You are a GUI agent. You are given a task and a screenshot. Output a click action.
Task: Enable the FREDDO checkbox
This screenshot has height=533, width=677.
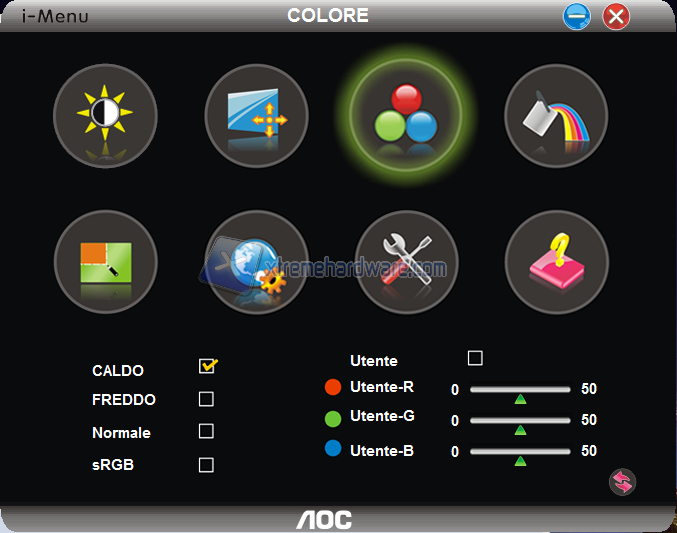pos(206,399)
